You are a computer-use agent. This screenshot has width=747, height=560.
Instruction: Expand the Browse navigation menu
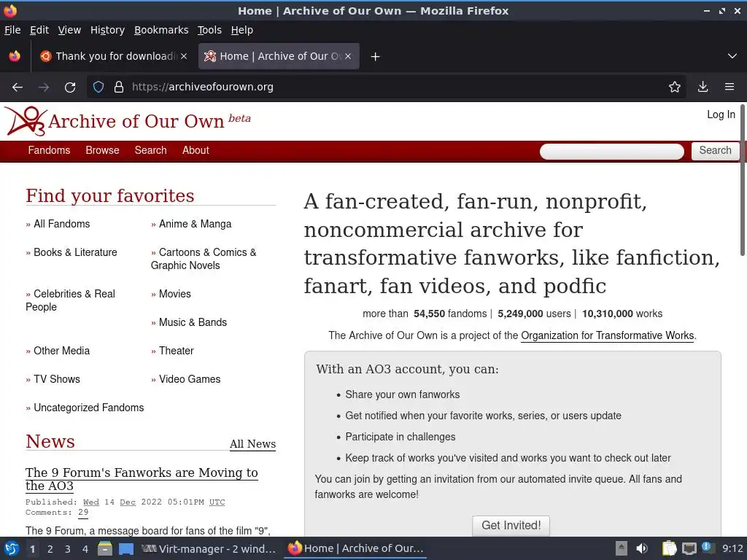[102, 150]
